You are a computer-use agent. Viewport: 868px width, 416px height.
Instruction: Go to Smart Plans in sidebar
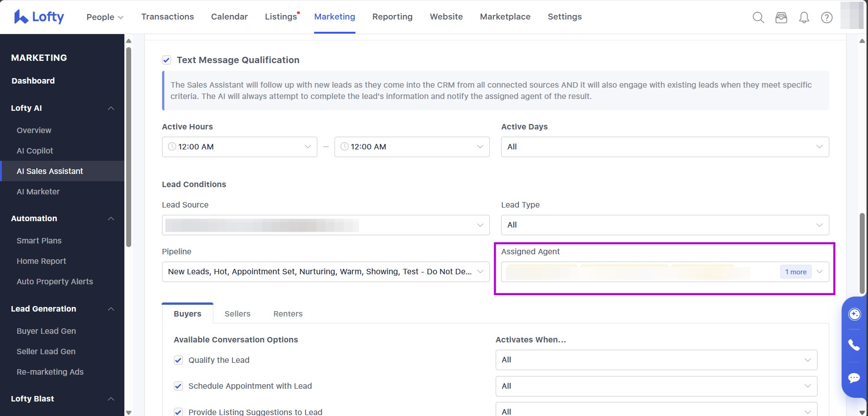39,241
